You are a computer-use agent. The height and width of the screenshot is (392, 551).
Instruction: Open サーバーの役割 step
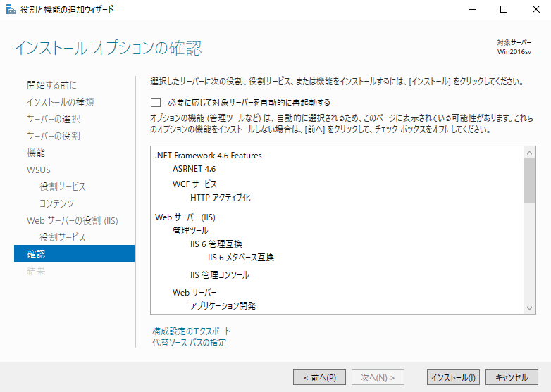click(54, 136)
